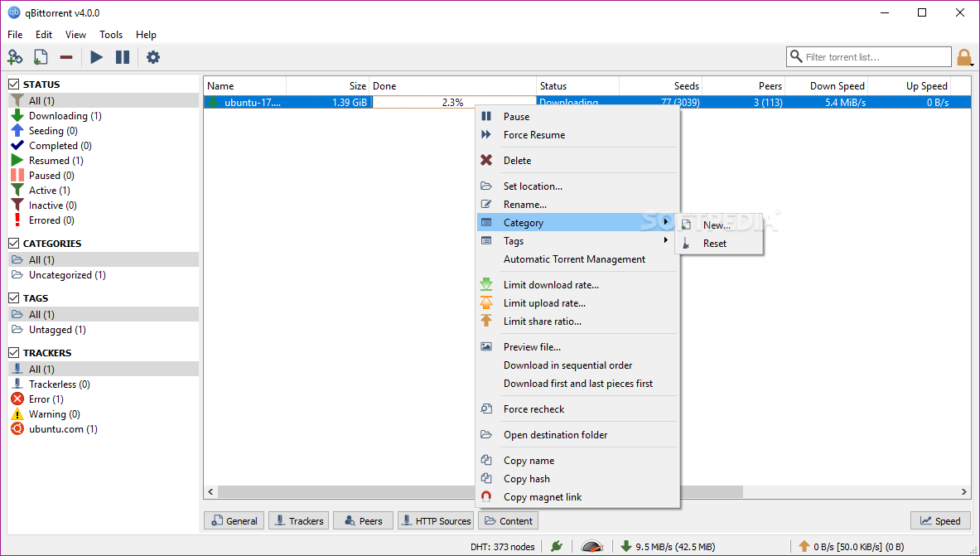Open the View menu
Image resolution: width=980 pixels, height=556 pixels.
pyautogui.click(x=75, y=35)
